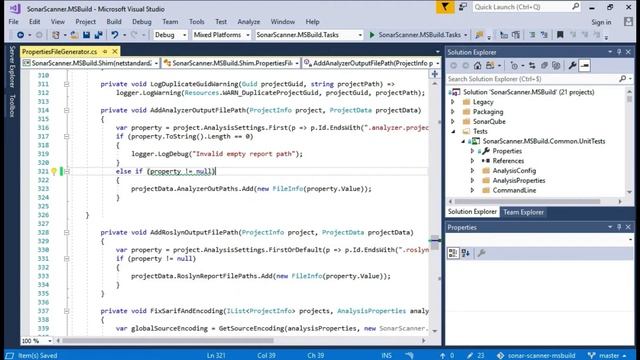Image resolution: width=640 pixels, height=360 pixels.
Task: Click Sync with Active Document icon
Action: [532, 66]
